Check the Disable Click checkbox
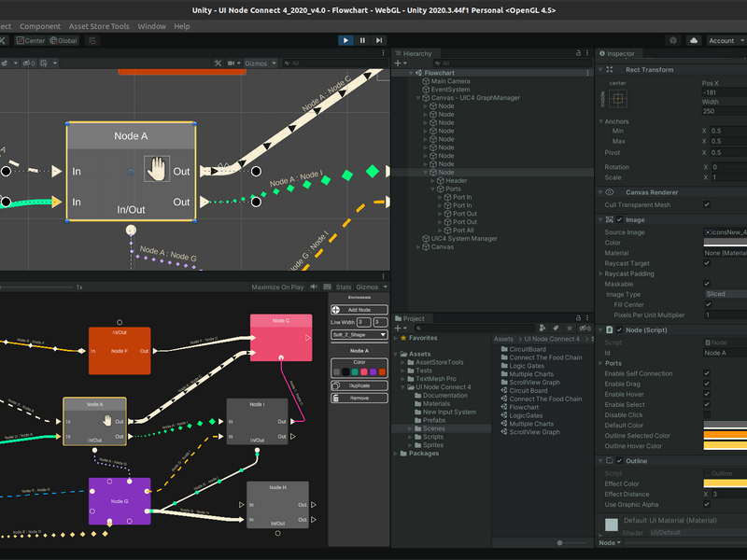 point(707,414)
